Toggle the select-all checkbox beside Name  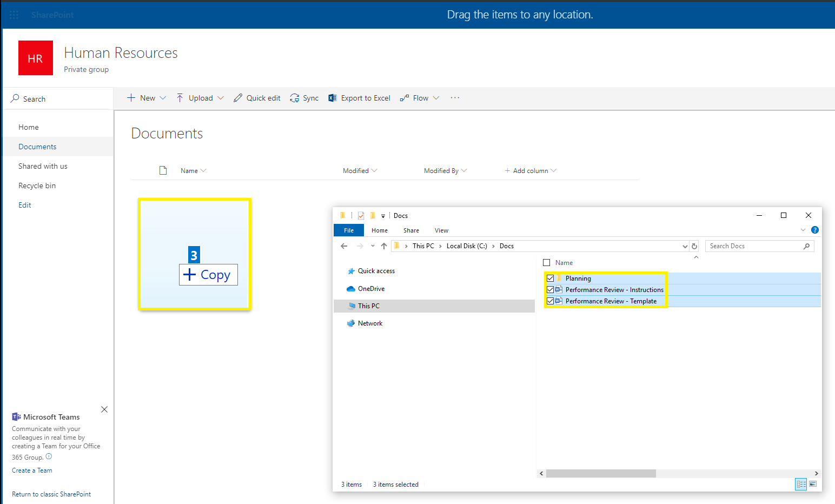point(546,263)
